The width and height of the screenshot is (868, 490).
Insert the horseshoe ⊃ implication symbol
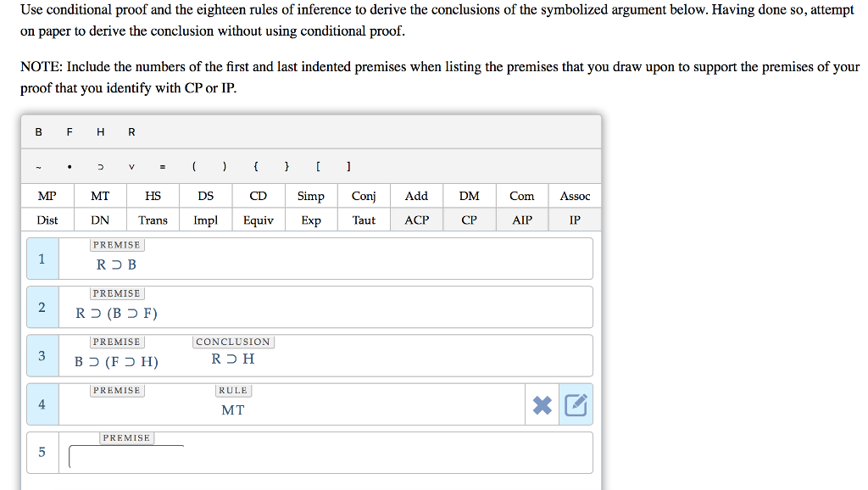click(x=100, y=166)
